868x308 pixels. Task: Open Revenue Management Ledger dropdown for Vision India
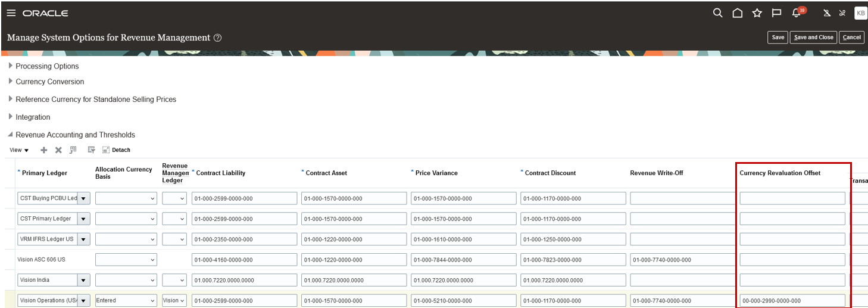[x=174, y=280]
